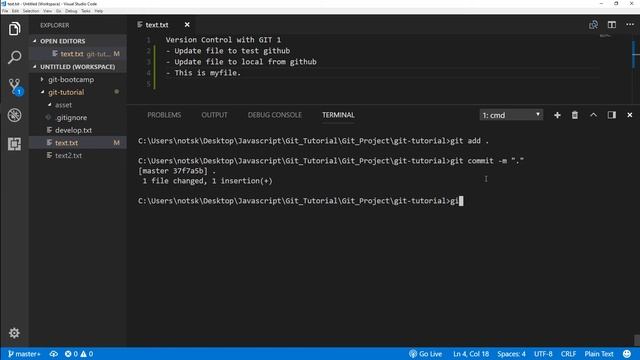Move panel to the right side
This screenshot has height=360, width=640.
click(x=611, y=115)
